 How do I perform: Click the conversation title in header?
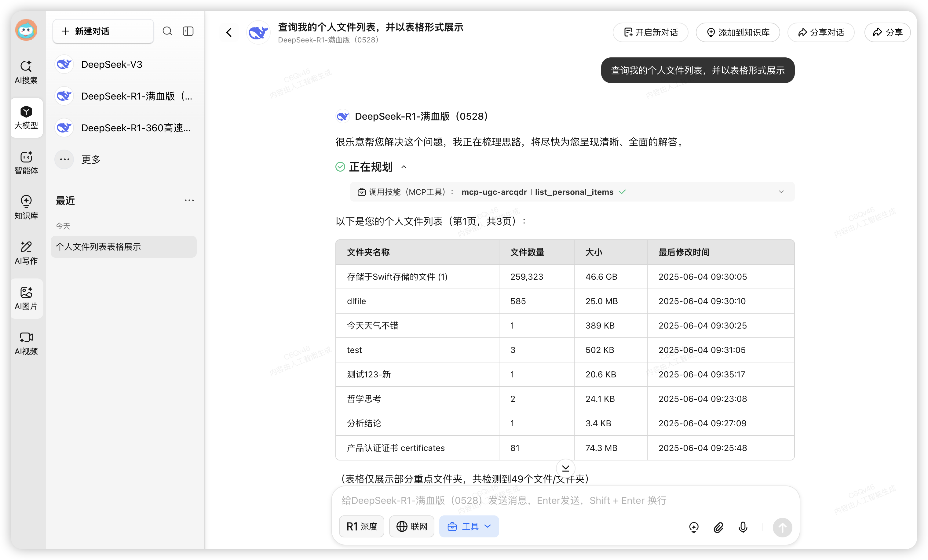coord(370,27)
